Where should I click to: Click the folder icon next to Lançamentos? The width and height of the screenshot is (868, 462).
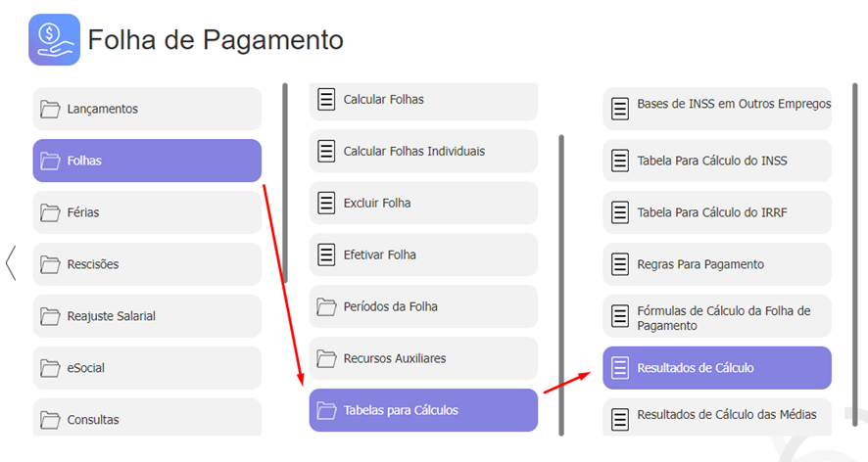[x=50, y=109]
